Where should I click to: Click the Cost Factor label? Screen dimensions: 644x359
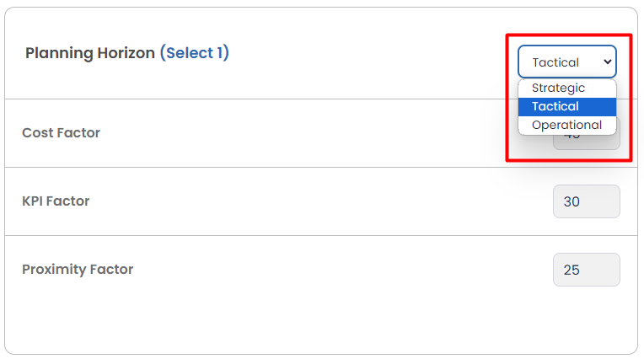point(61,133)
